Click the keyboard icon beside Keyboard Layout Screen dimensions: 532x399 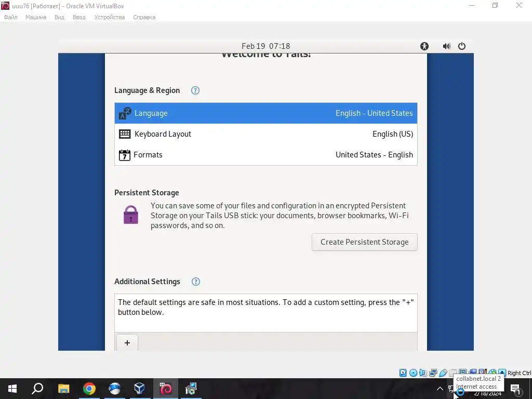(125, 134)
